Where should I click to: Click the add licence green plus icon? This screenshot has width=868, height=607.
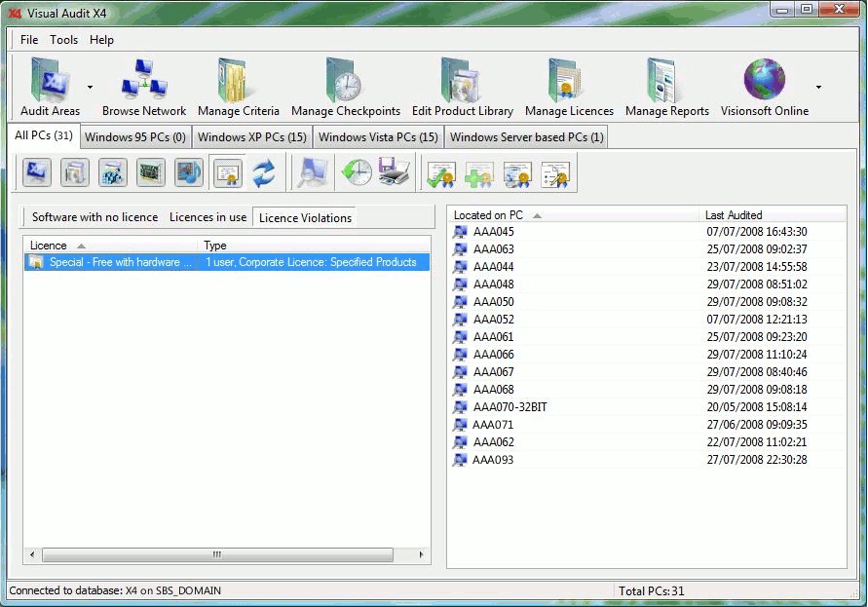click(479, 174)
